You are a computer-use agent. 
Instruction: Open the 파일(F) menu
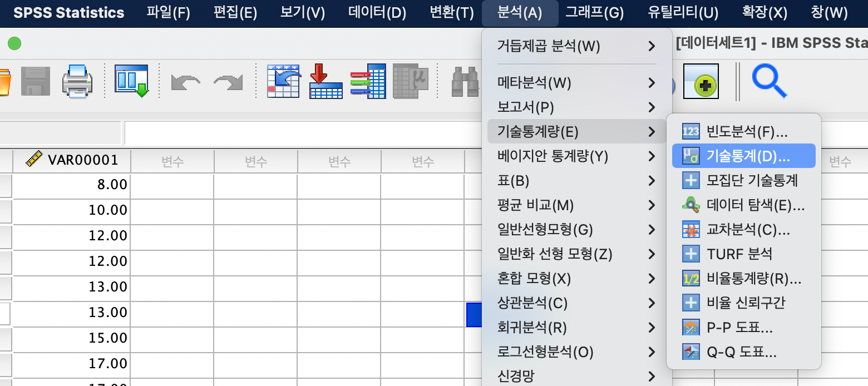(169, 13)
